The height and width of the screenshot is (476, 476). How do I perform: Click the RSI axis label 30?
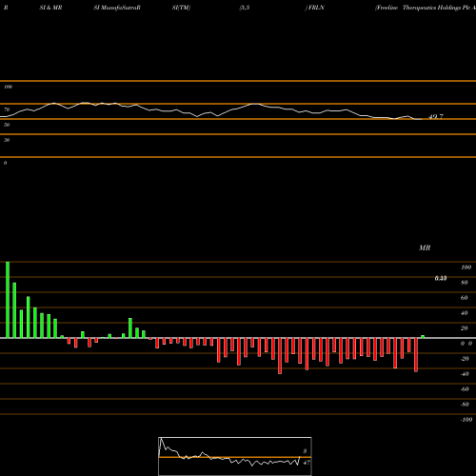click(7, 140)
